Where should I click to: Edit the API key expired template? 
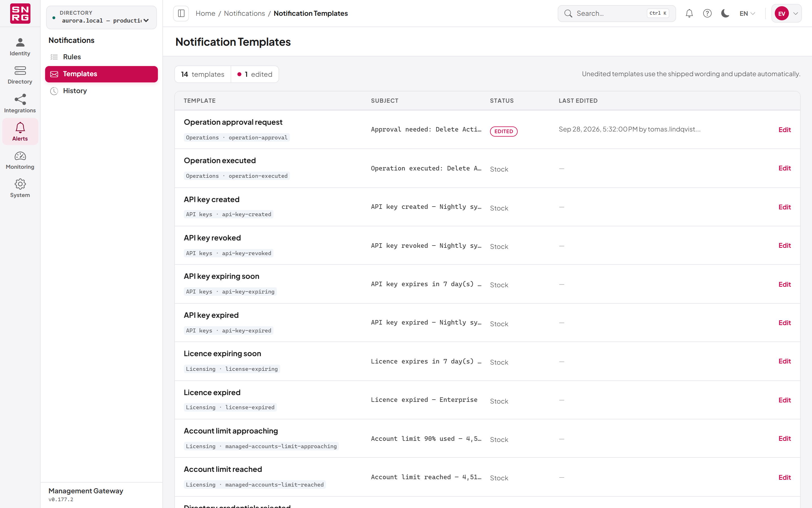pyautogui.click(x=784, y=323)
